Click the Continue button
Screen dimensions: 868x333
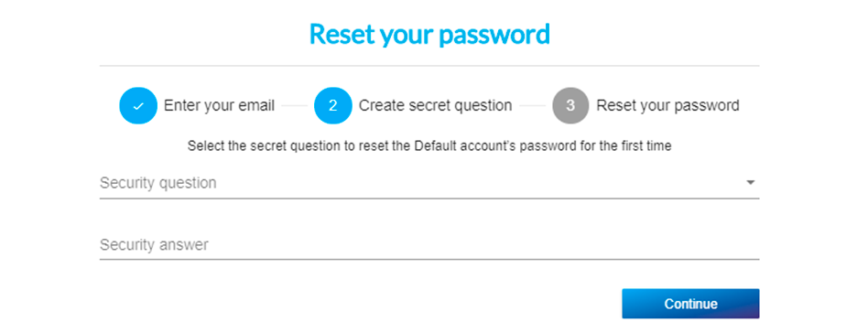click(x=690, y=304)
